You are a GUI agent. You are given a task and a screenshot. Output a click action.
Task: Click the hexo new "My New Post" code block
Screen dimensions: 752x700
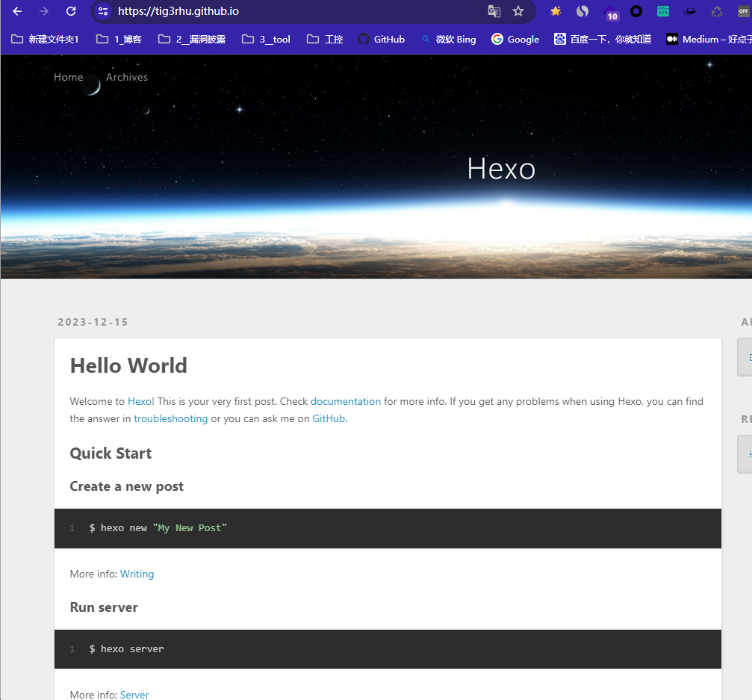(x=388, y=528)
